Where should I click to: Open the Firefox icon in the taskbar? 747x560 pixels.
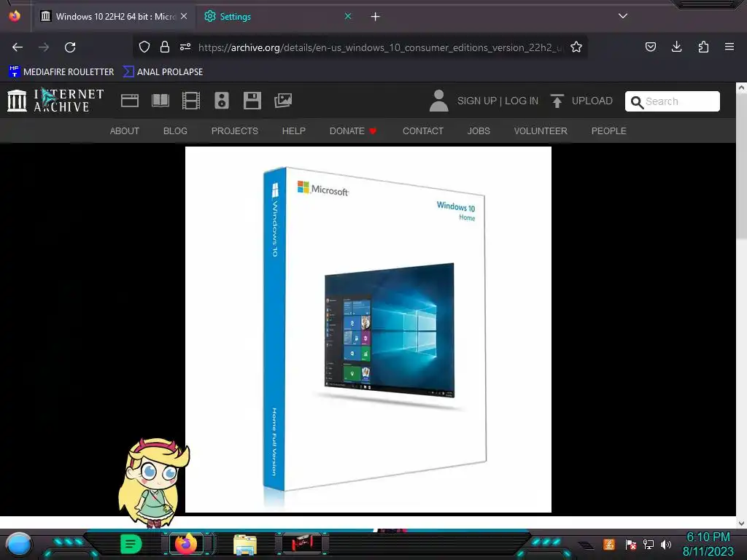click(186, 543)
